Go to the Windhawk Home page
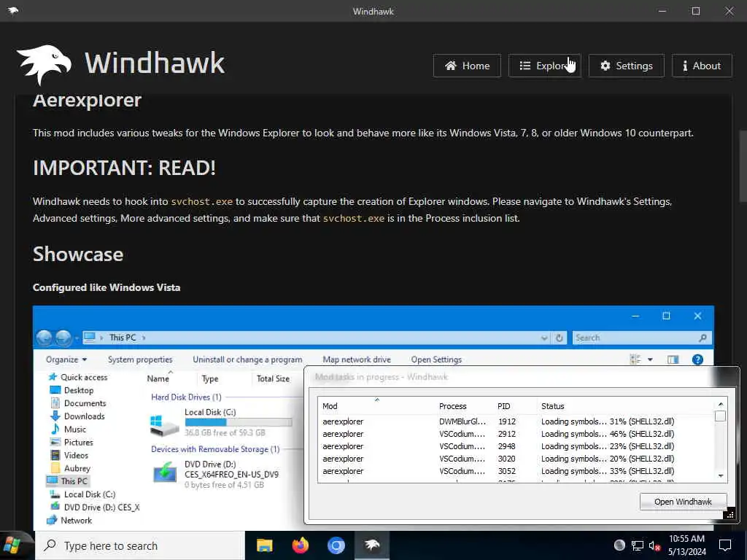The width and height of the screenshot is (747, 560). click(x=467, y=66)
